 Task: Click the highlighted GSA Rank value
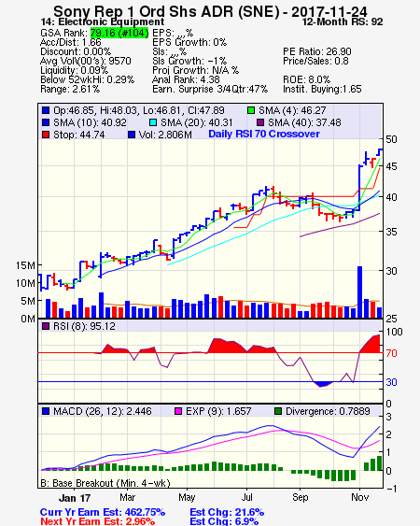(x=119, y=33)
